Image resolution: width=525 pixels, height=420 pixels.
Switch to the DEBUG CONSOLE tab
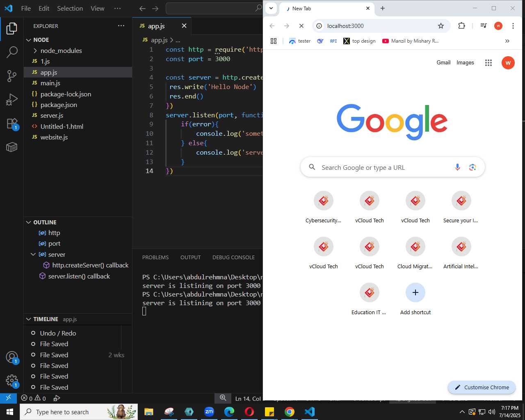pyautogui.click(x=233, y=258)
